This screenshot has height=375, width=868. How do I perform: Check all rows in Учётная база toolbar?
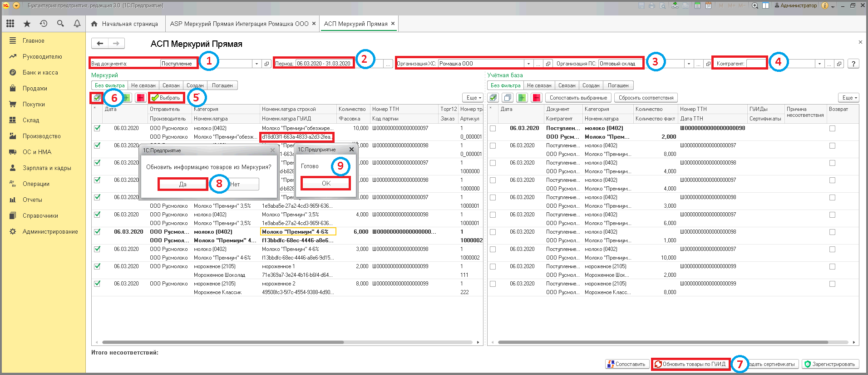[493, 98]
